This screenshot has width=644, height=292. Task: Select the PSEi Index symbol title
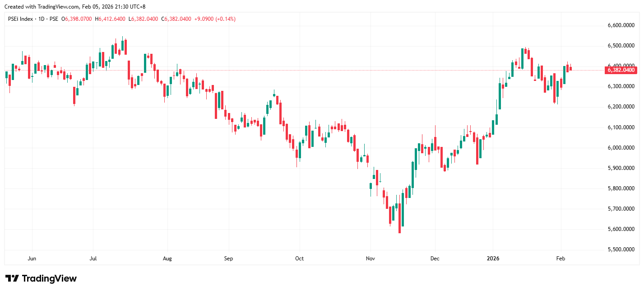point(20,19)
